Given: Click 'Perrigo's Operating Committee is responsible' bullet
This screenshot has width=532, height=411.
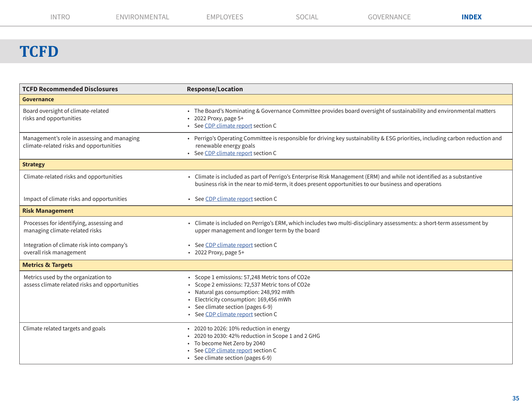Looking at the screenshot, I should click(x=348, y=142).
